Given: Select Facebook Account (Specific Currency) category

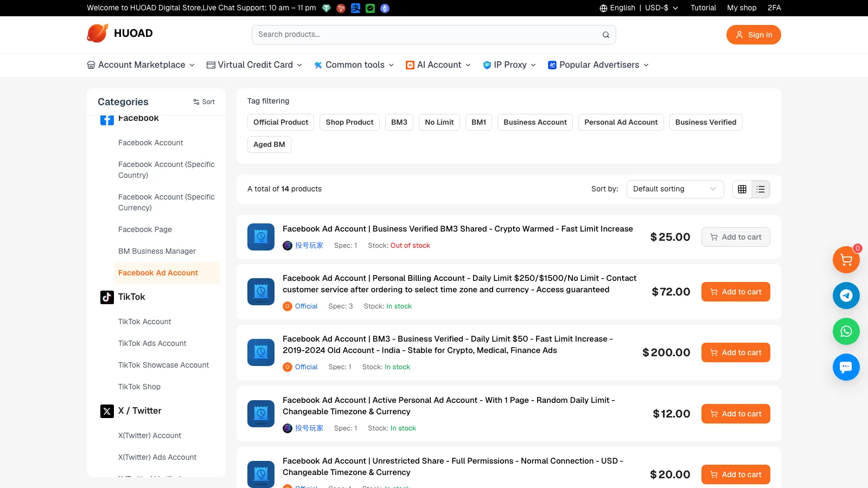Looking at the screenshot, I should (x=167, y=203).
